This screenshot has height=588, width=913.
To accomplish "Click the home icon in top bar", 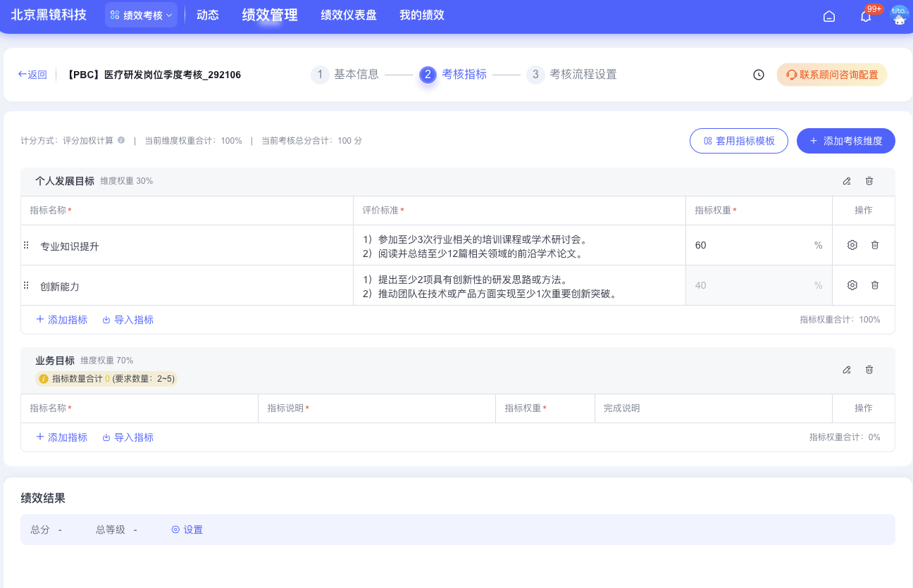I will (829, 16).
